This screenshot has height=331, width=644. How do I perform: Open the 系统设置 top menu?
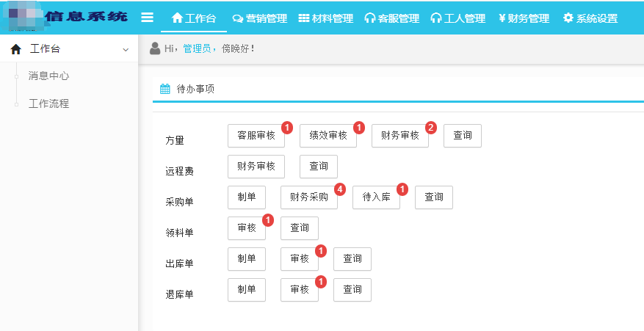(x=590, y=18)
